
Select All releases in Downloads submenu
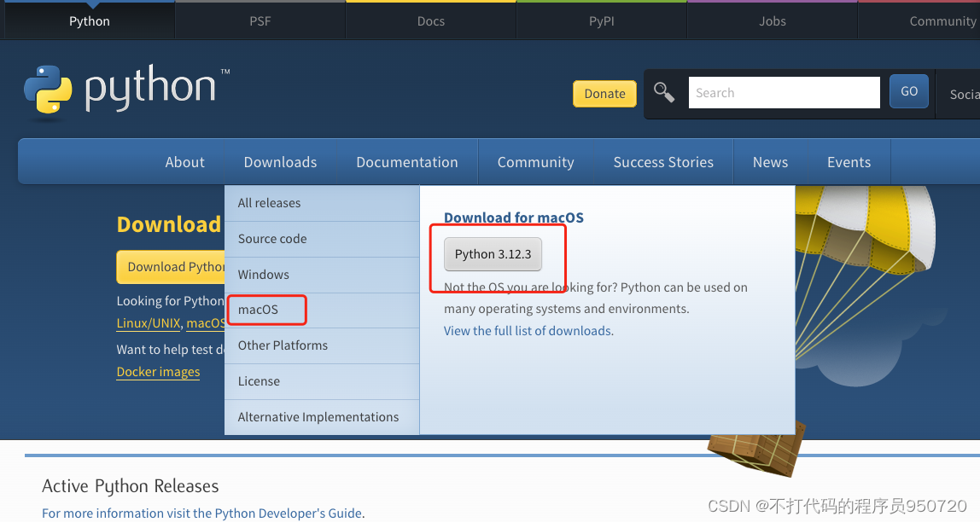click(322, 203)
